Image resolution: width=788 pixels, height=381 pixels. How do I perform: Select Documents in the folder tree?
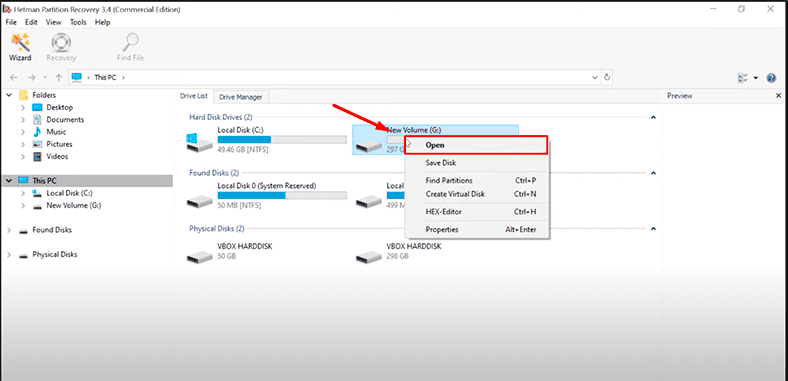click(65, 120)
